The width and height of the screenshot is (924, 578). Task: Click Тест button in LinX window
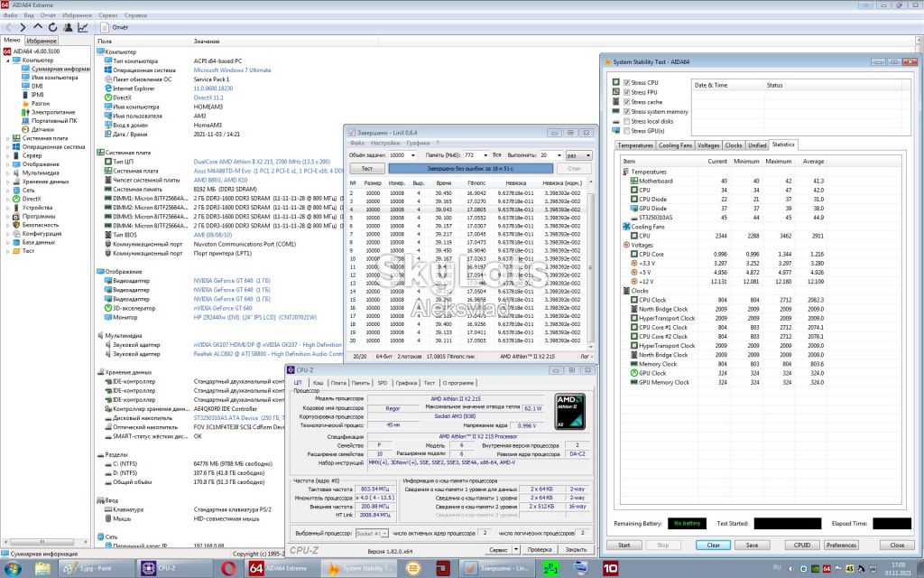point(366,168)
